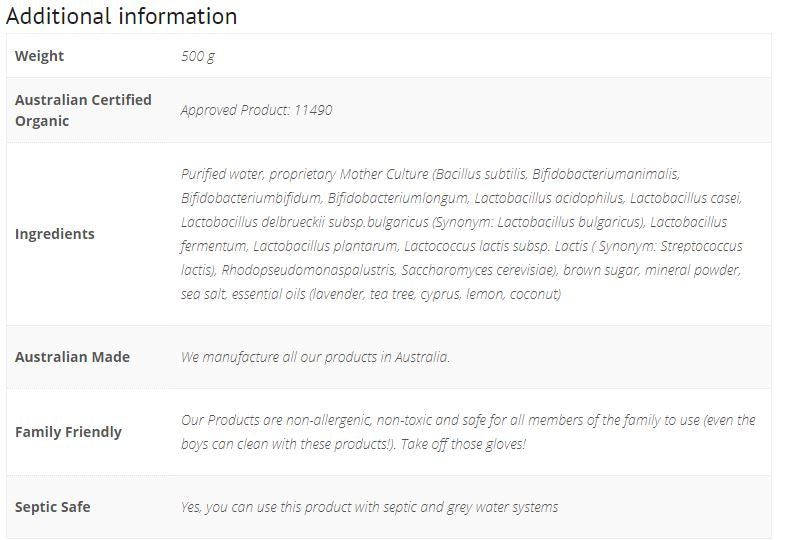Click the Additional information heading
This screenshot has width=785, height=540.
[x=121, y=16]
